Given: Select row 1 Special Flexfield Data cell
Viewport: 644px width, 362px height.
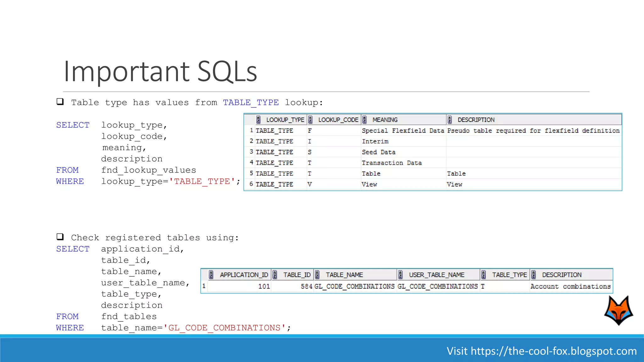Looking at the screenshot, I should [x=403, y=131].
